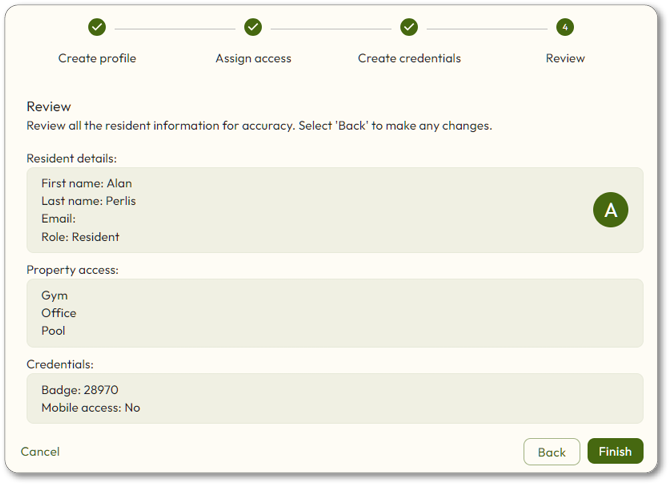
Task: Click the Badge: 28970 credential line
Action: [80, 390]
